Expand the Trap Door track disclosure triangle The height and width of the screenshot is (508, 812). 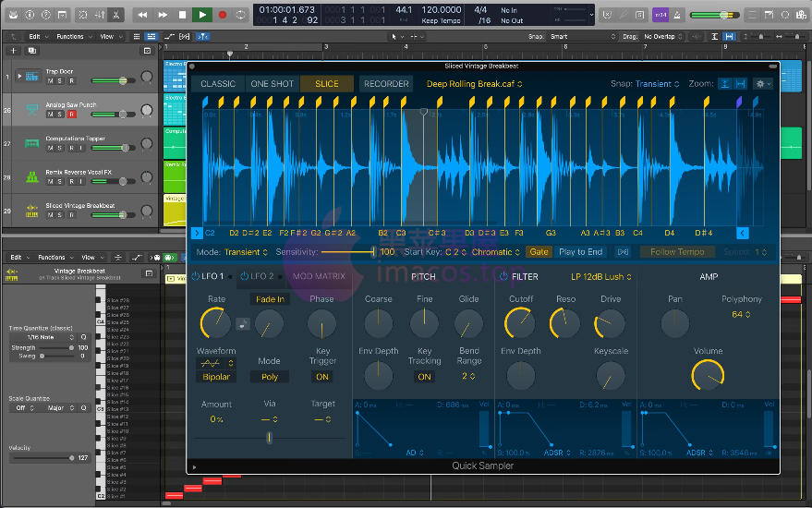click(x=19, y=76)
